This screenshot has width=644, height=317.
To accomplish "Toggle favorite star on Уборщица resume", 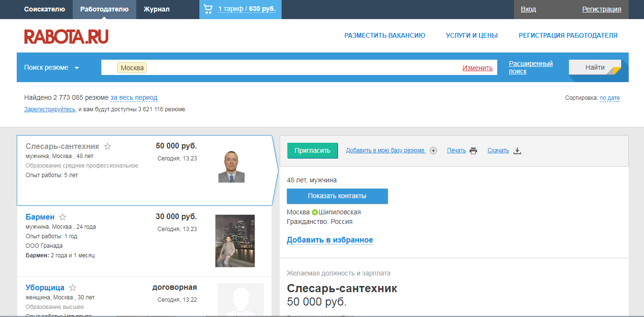I will pyautogui.click(x=73, y=287).
